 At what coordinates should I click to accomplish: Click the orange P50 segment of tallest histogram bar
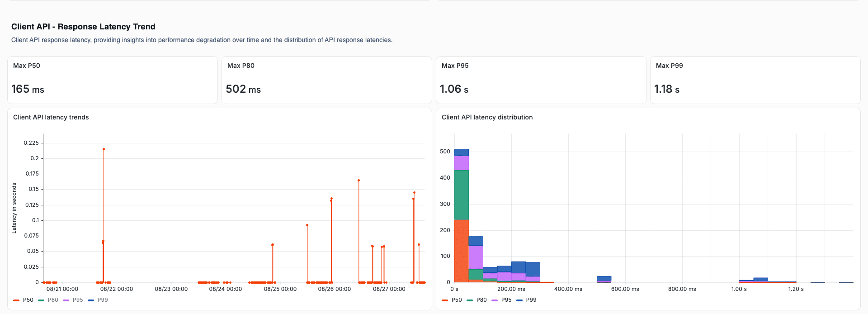click(462, 251)
